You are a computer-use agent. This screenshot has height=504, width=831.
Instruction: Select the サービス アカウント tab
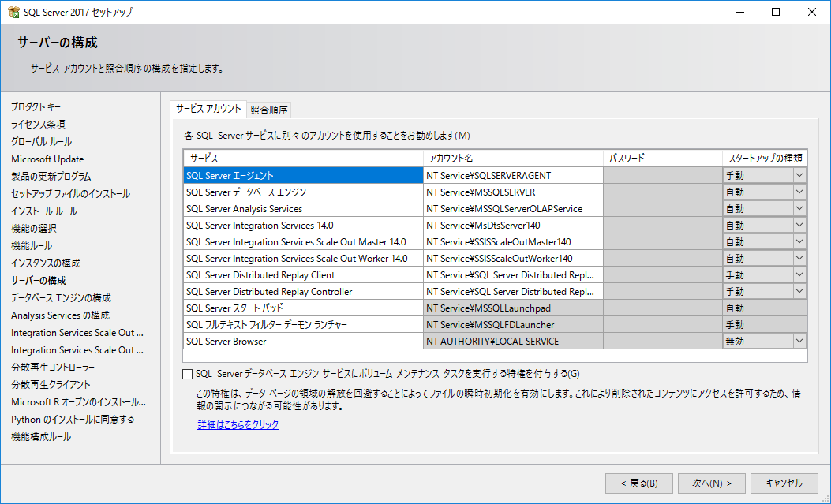[x=208, y=109]
